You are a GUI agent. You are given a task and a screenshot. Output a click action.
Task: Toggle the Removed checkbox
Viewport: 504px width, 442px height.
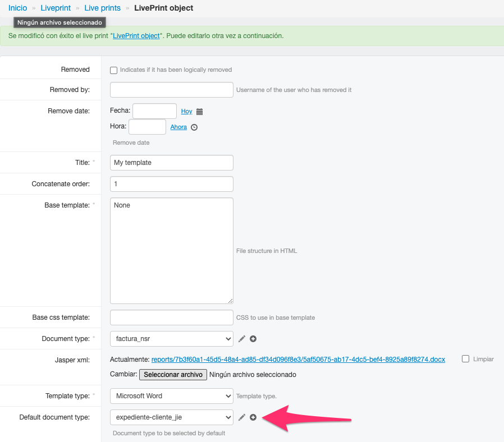[114, 70]
